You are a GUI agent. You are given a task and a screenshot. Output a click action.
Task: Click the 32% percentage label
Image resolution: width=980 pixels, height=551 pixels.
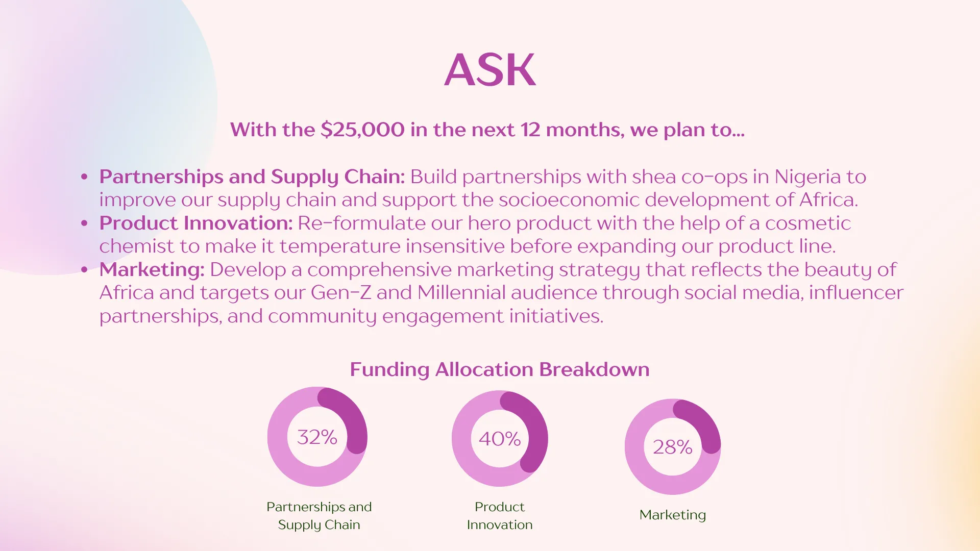pyautogui.click(x=317, y=437)
